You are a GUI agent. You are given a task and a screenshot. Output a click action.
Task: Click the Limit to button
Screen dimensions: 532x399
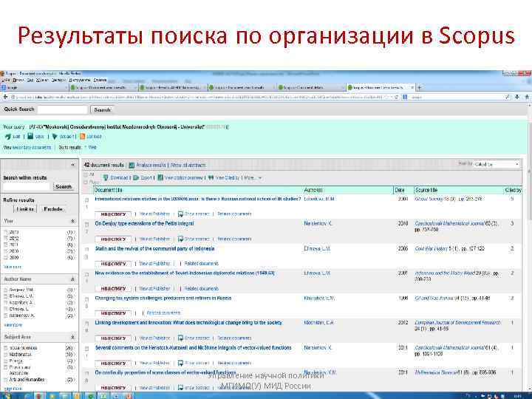[25, 209]
